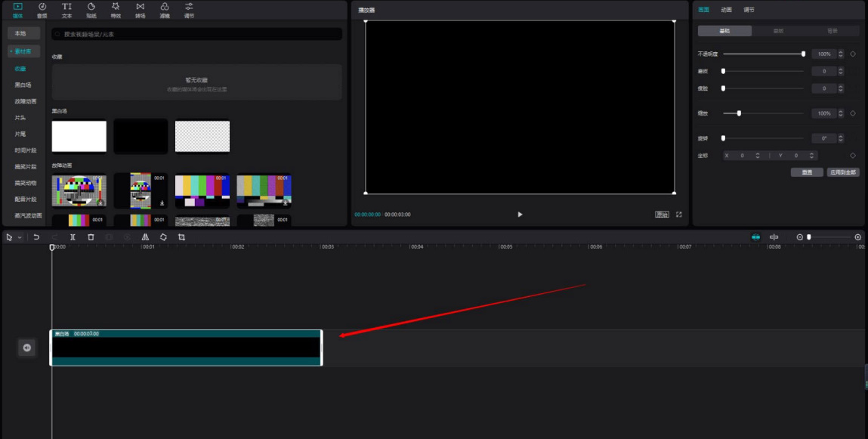Viewport: 868px width, 439px height.
Task: Open the 转场 (Transitions) panel
Action: tap(140, 9)
